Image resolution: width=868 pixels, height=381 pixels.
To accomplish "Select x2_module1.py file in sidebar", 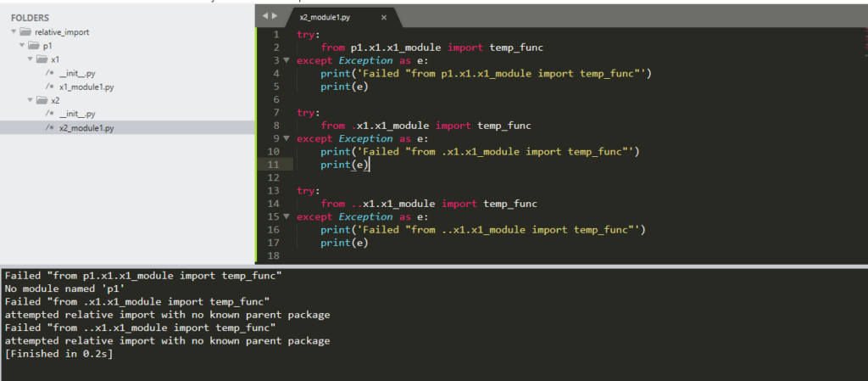I will tap(86, 127).
